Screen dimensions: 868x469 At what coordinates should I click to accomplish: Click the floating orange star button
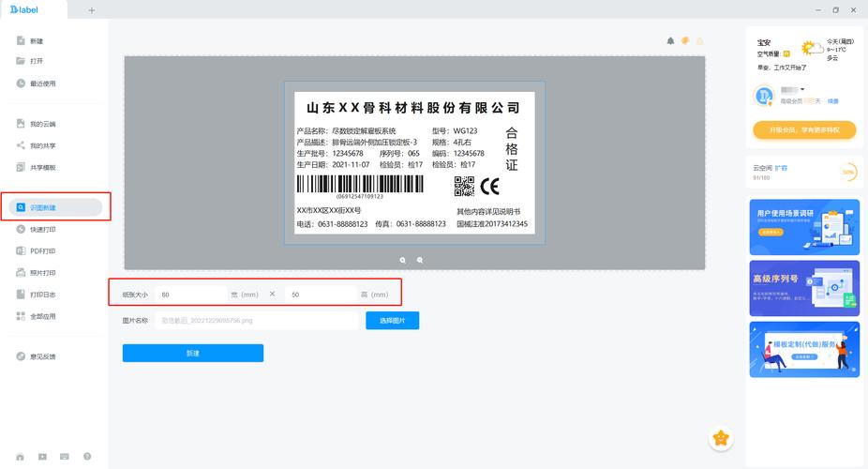click(x=721, y=439)
